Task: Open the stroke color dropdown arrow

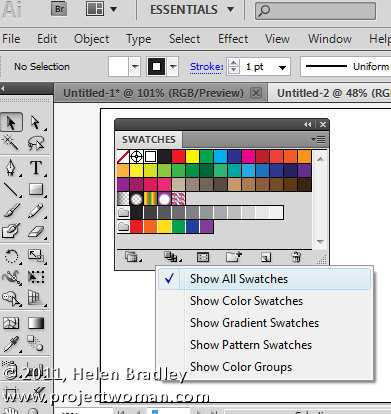Action: [x=173, y=66]
